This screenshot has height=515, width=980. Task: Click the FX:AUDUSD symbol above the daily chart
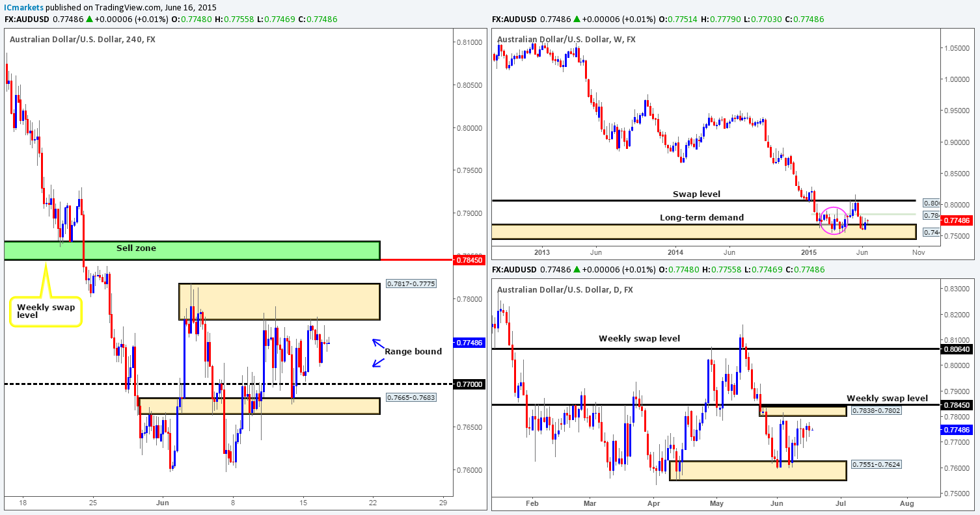click(514, 269)
